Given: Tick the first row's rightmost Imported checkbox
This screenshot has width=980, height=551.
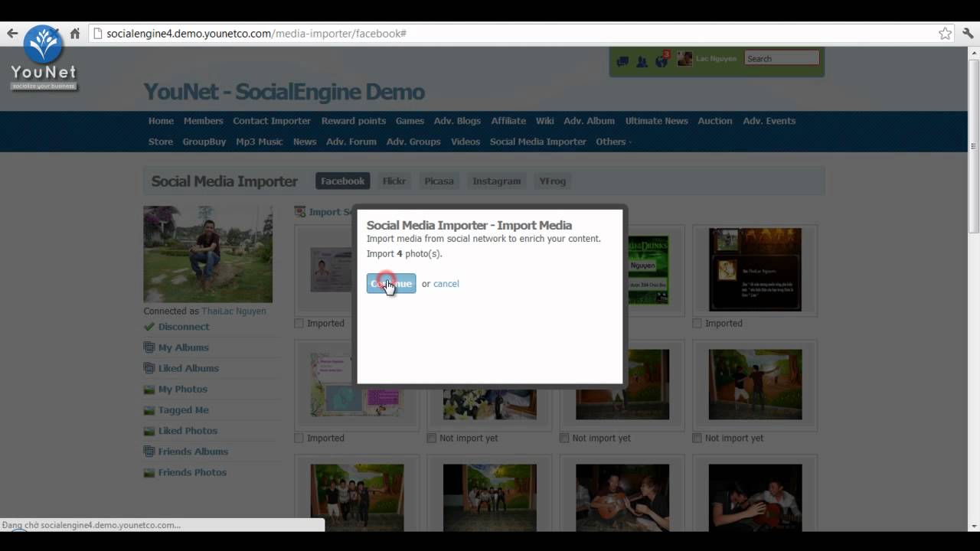Looking at the screenshot, I should click(697, 324).
